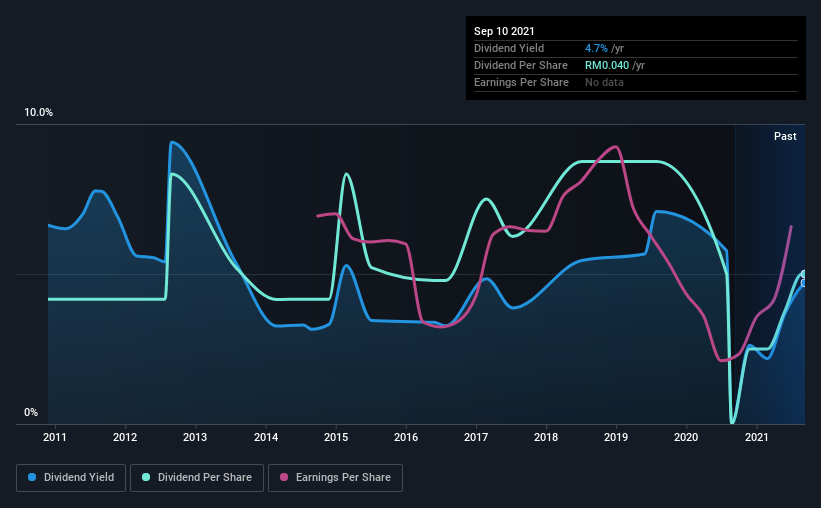Click the blue Dividend Yield legend dot
Viewport: 821px width, 508px height.
click(32, 477)
